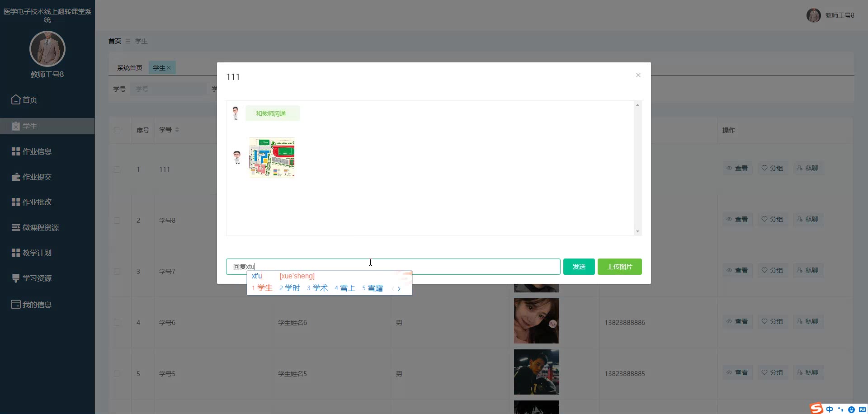
Task: Navigate to 教学计划 in sidebar
Action: [47, 253]
